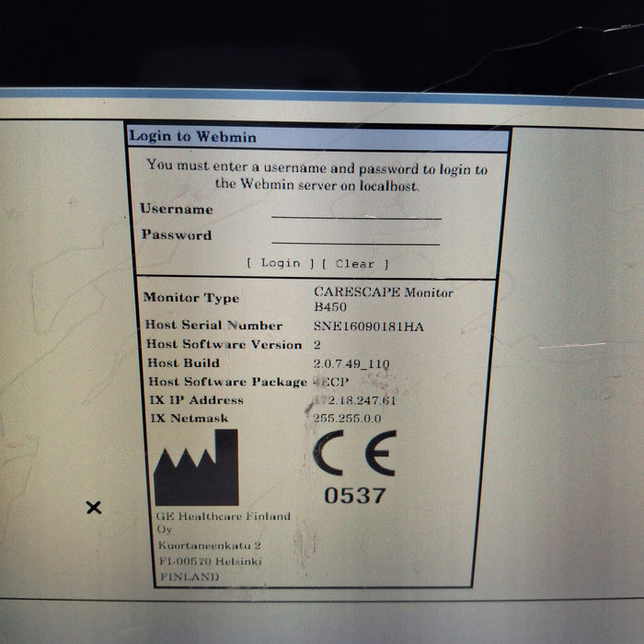This screenshot has width=644, height=644.
Task: Click the Monitor Type label
Action: (191, 298)
